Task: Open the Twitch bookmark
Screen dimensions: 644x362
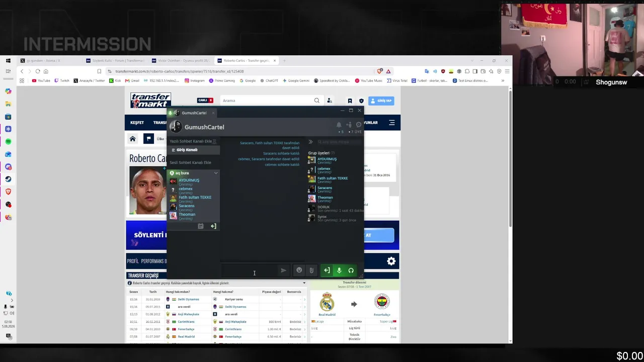Action: 62,80
